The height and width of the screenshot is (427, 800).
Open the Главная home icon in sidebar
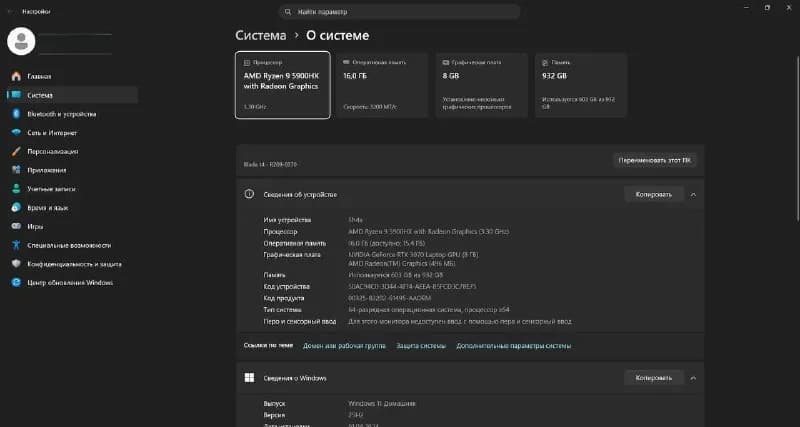click(16, 77)
